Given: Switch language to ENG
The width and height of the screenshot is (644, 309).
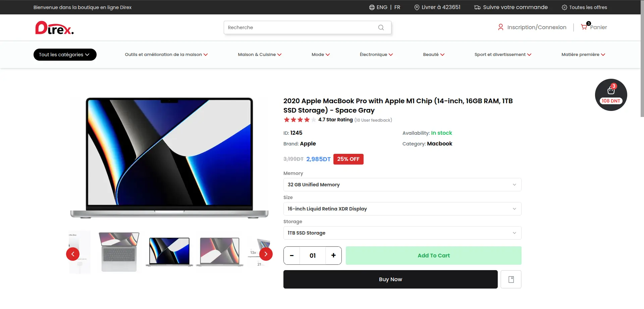Looking at the screenshot, I should point(382,7).
